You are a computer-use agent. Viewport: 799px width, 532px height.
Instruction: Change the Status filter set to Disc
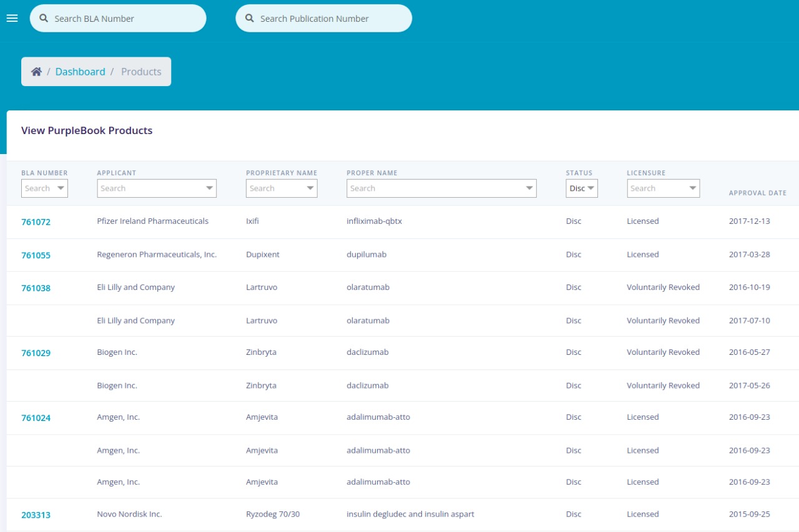(582, 188)
